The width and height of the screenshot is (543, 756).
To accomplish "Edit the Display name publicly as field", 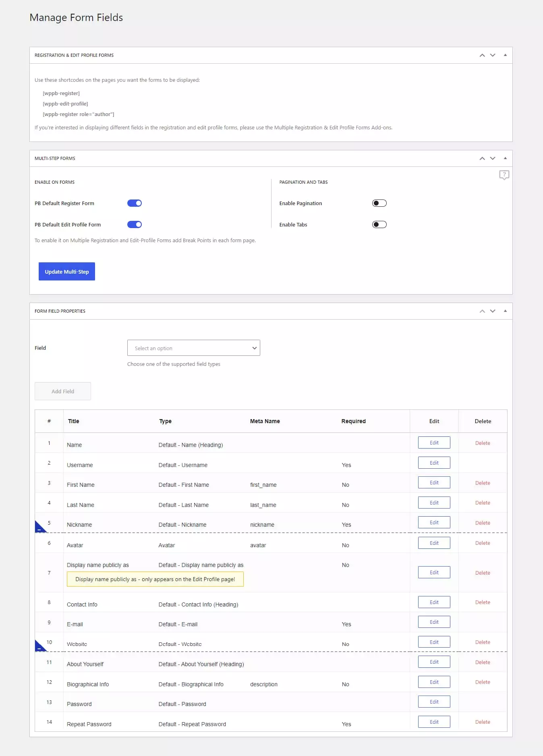I will (x=434, y=572).
